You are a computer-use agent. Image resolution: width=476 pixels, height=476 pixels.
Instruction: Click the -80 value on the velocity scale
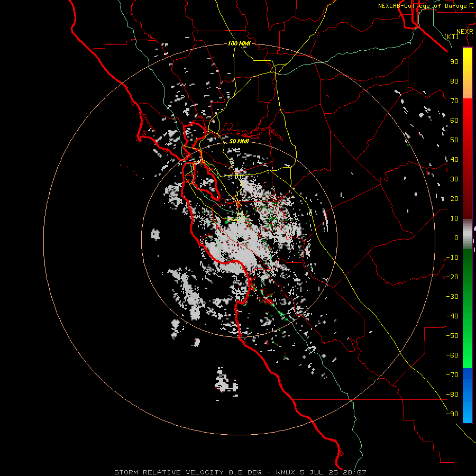[x=452, y=395]
